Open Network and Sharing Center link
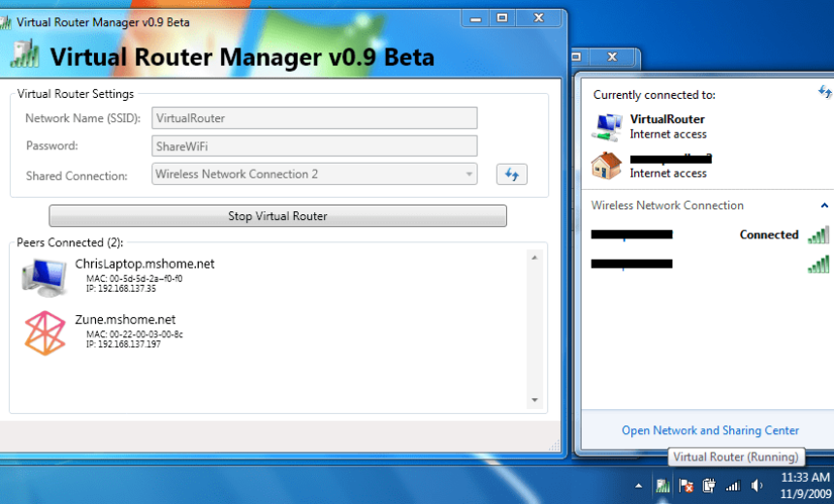This screenshot has width=834, height=504. coord(710,430)
